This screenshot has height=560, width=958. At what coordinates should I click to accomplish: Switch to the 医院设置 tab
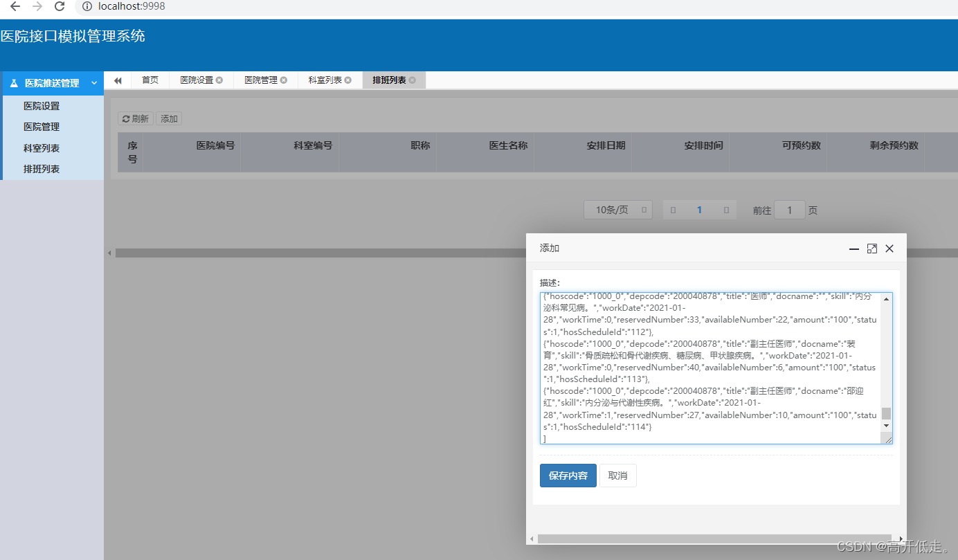tap(197, 80)
